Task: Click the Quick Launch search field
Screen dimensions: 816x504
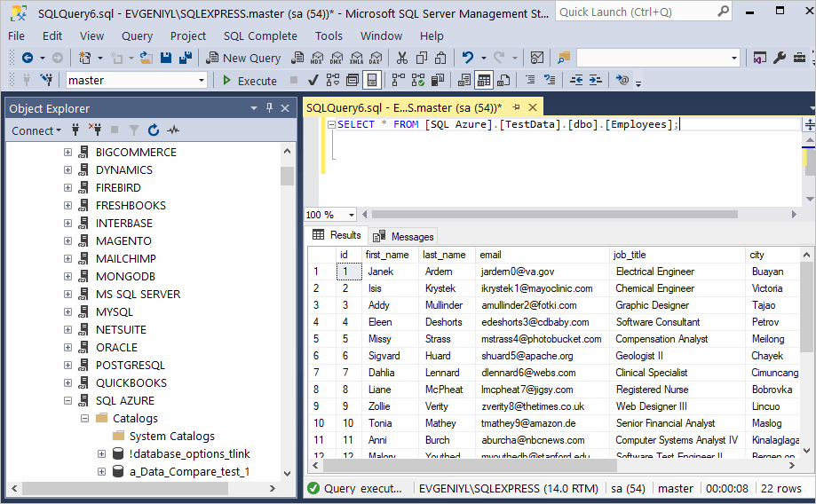Action: [643, 12]
